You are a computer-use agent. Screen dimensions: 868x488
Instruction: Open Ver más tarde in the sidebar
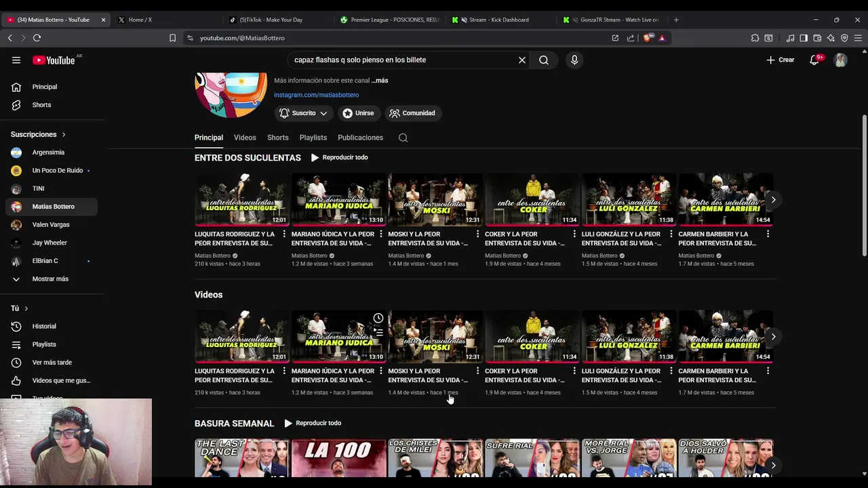pyautogui.click(x=52, y=363)
